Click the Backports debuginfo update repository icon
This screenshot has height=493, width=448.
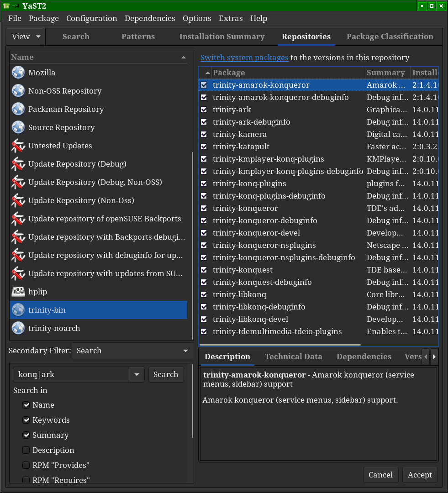click(x=18, y=237)
